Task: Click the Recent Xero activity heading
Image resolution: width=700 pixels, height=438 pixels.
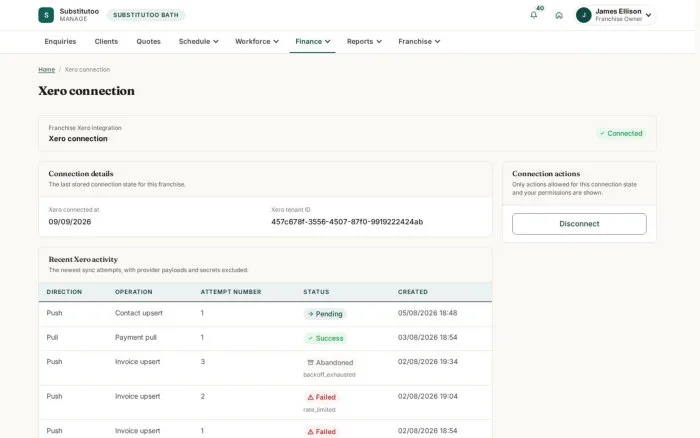Action: click(83, 259)
